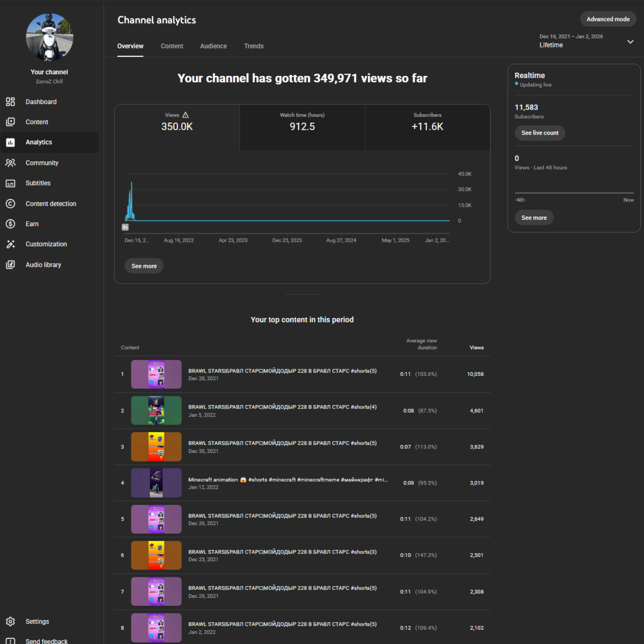
Task: Open the top-ranked Brawl Stars video thumbnail
Action: click(x=156, y=374)
